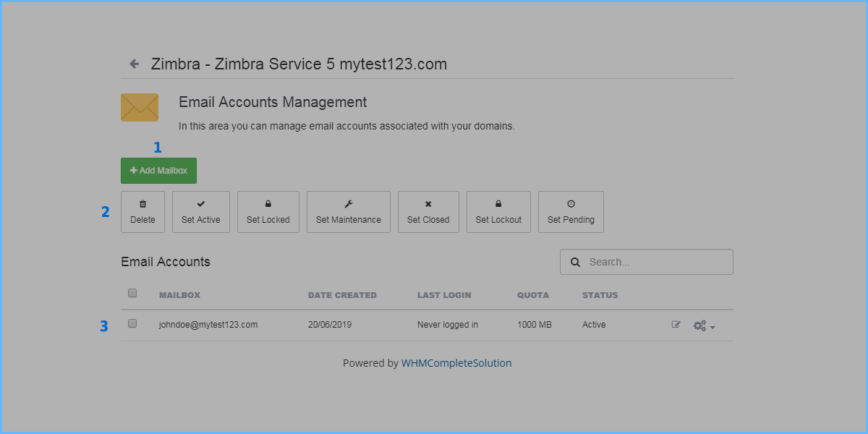Click the Set Lockout button
Image resolution: width=868 pixels, height=434 pixels.
[498, 212]
